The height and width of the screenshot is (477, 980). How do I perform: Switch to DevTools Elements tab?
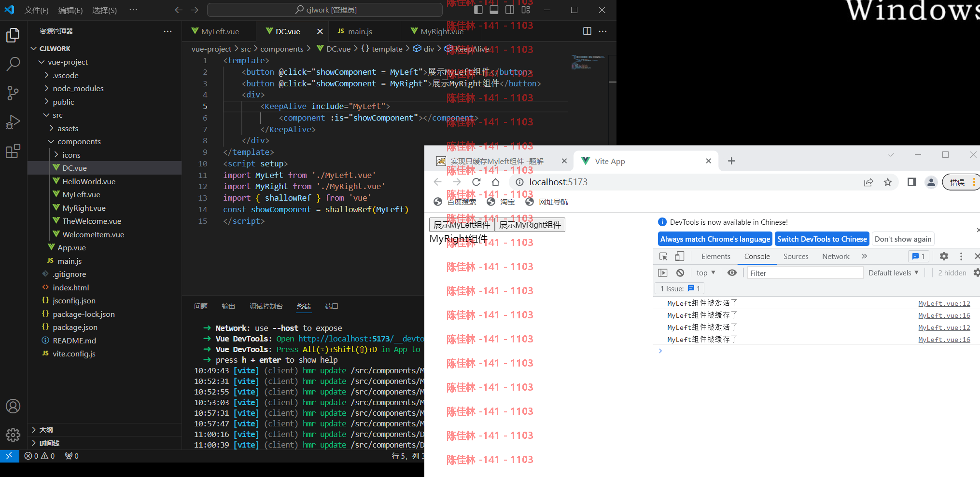click(x=716, y=257)
